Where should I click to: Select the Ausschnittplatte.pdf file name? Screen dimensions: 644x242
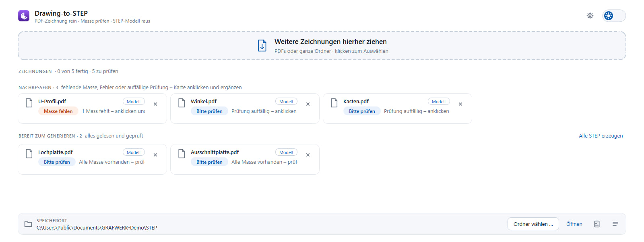[215, 152]
